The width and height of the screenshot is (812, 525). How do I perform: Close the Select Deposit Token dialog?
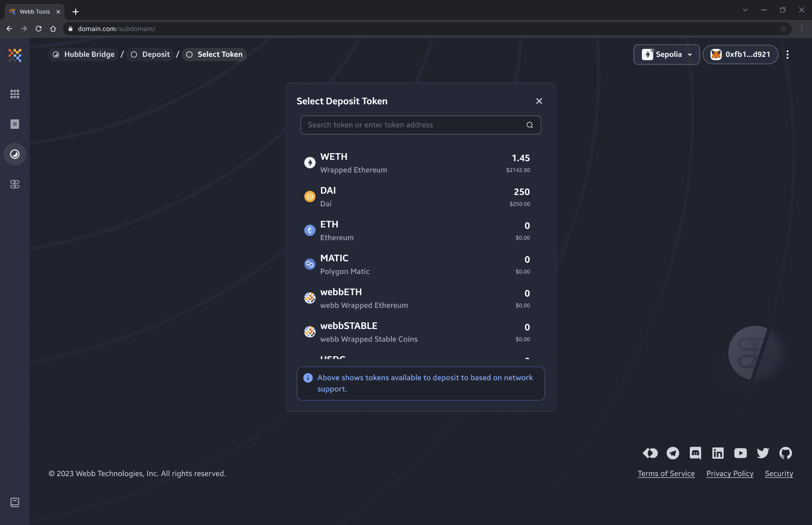coord(539,101)
